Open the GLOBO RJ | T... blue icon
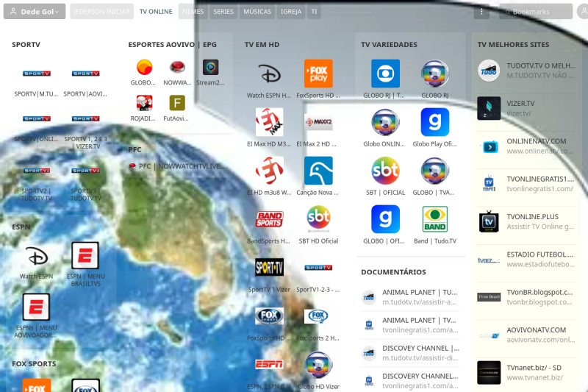This screenshot has height=392, width=588. tap(385, 74)
